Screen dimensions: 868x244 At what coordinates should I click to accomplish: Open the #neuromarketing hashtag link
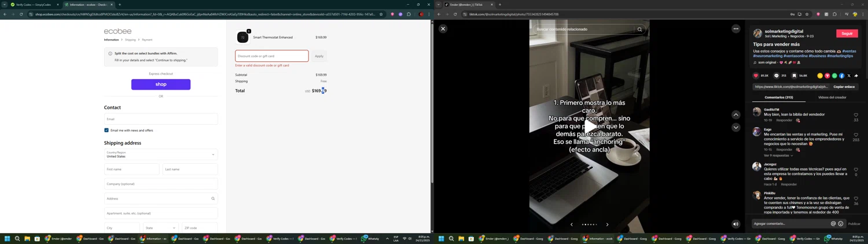tap(767, 56)
